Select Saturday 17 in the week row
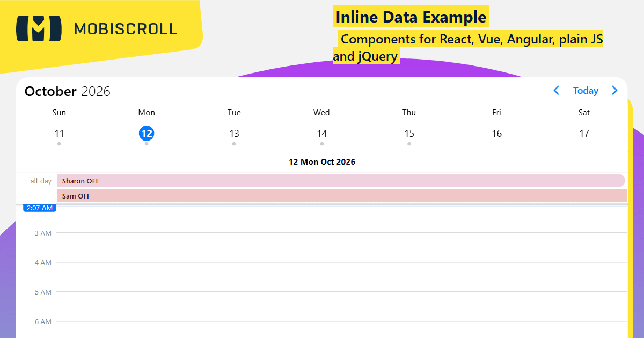The width and height of the screenshot is (644, 338). pos(584,134)
